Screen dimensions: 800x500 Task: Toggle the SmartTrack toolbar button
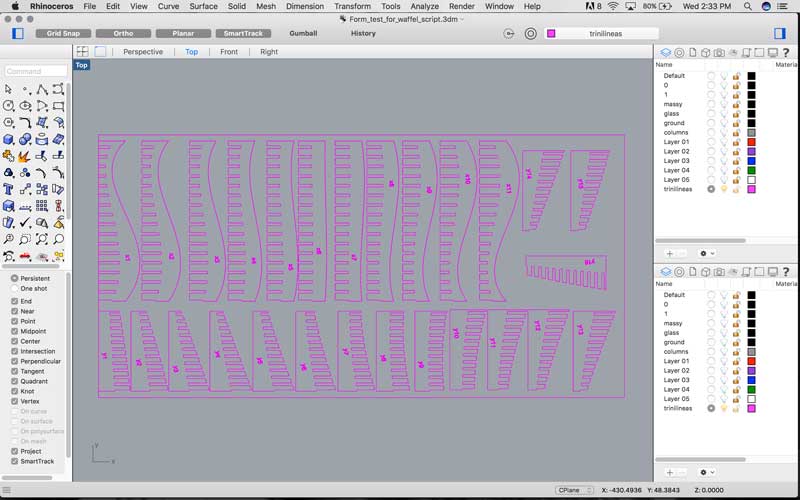pos(243,33)
